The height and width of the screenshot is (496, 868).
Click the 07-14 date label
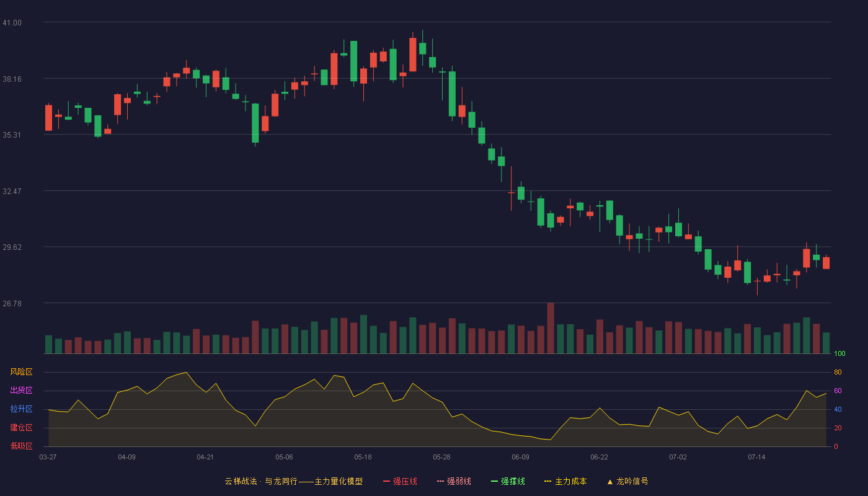(756, 457)
